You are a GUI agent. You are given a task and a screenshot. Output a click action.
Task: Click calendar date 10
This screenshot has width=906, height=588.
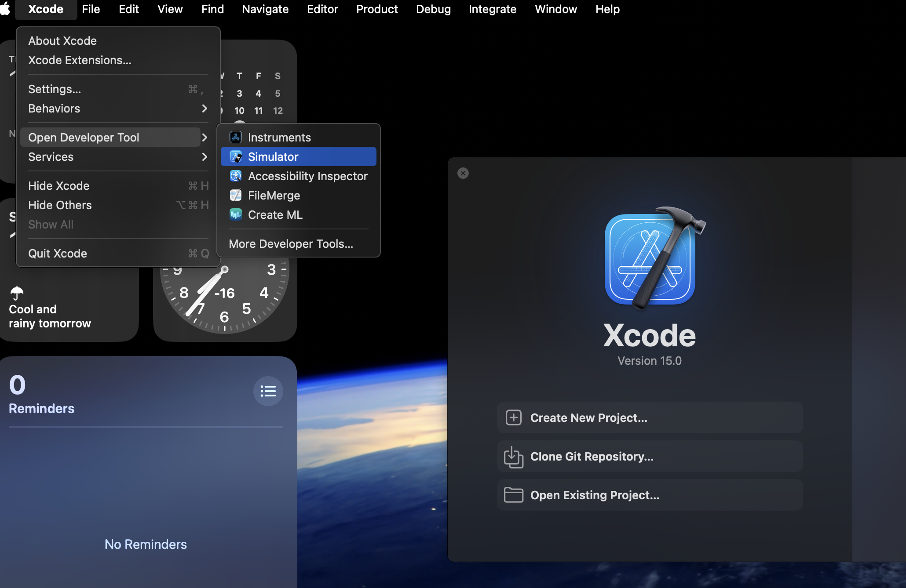tap(239, 110)
